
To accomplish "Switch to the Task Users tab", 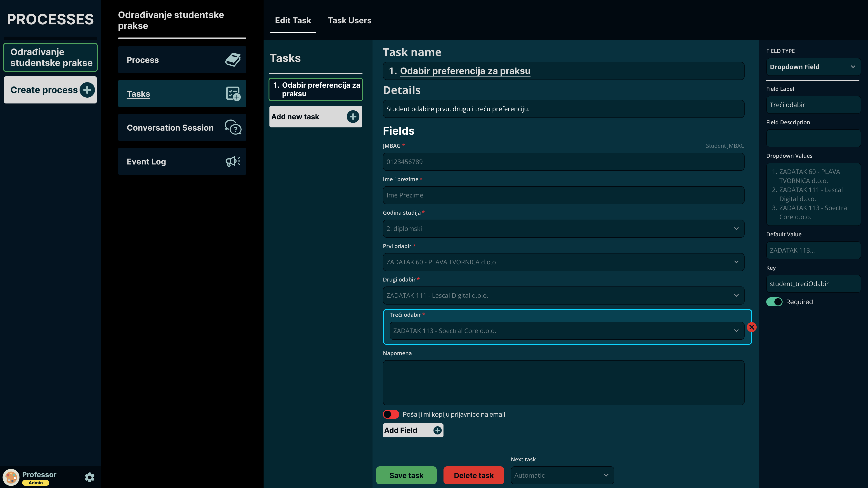I will coord(349,21).
